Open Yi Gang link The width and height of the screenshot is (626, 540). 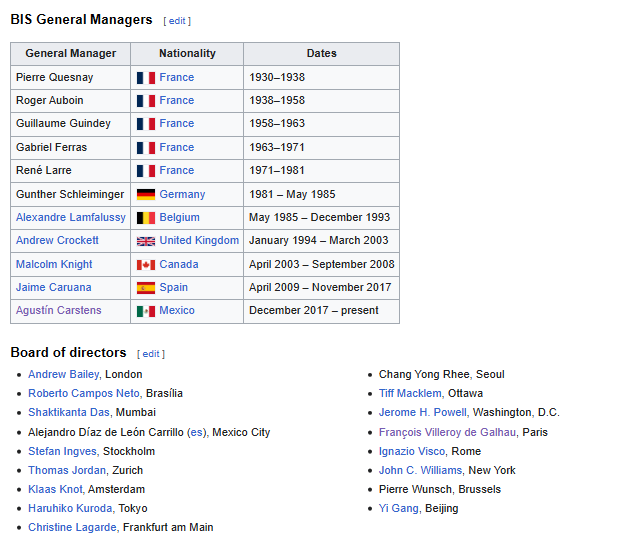pyautogui.click(x=398, y=508)
